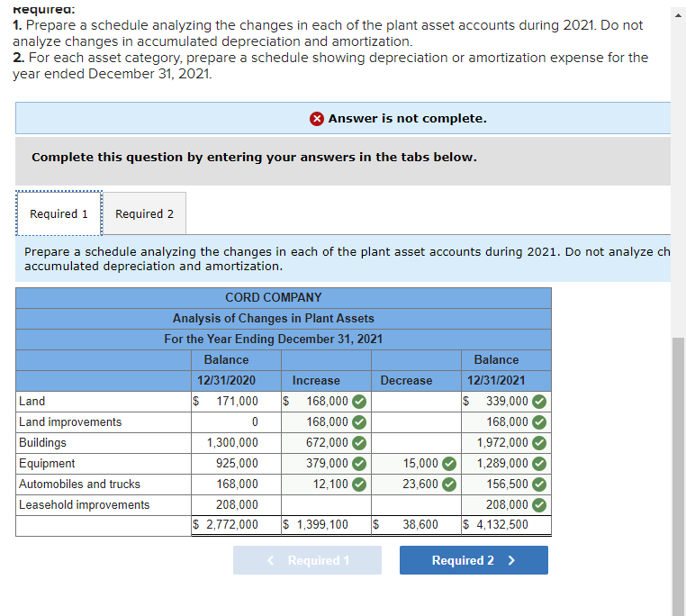Image resolution: width=686 pixels, height=616 pixels.
Task: Click the green checkmark next to Land increase 168,000
Action: pos(359,402)
